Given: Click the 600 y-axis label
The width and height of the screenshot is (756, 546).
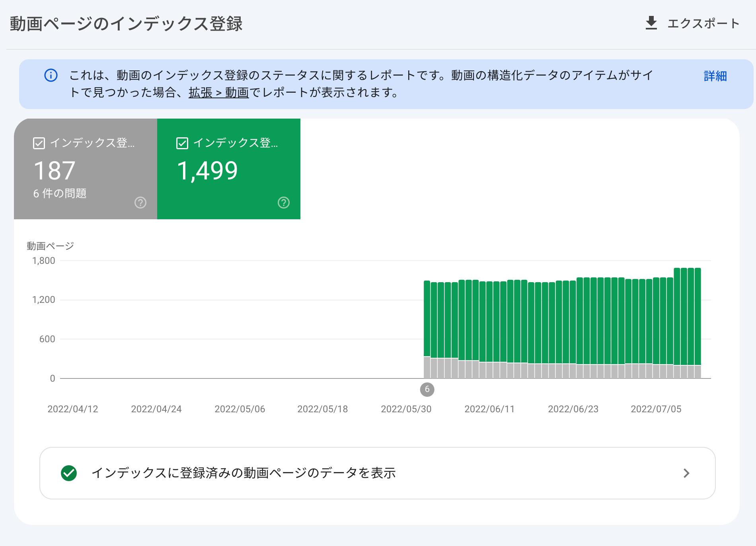Looking at the screenshot, I should pos(47,339).
